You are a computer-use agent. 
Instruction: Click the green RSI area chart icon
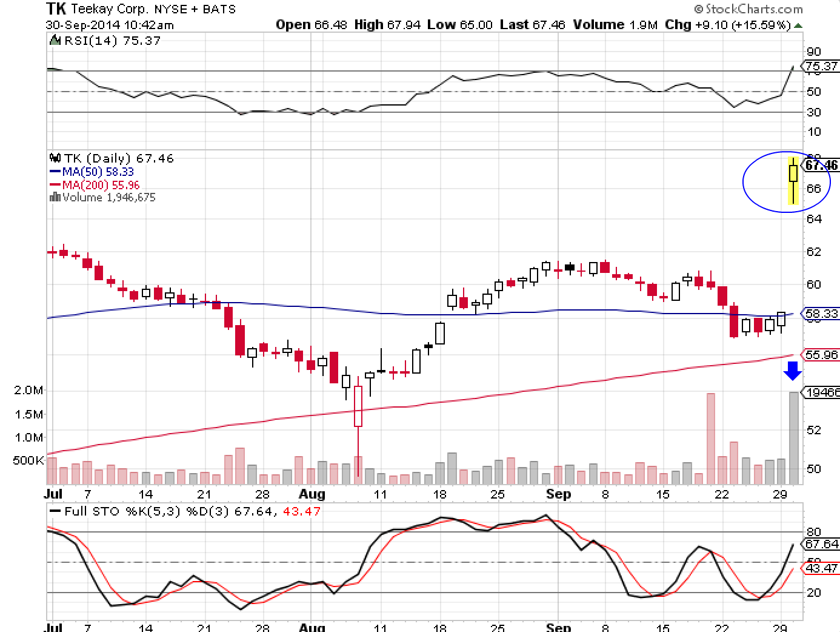tap(55, 41)
